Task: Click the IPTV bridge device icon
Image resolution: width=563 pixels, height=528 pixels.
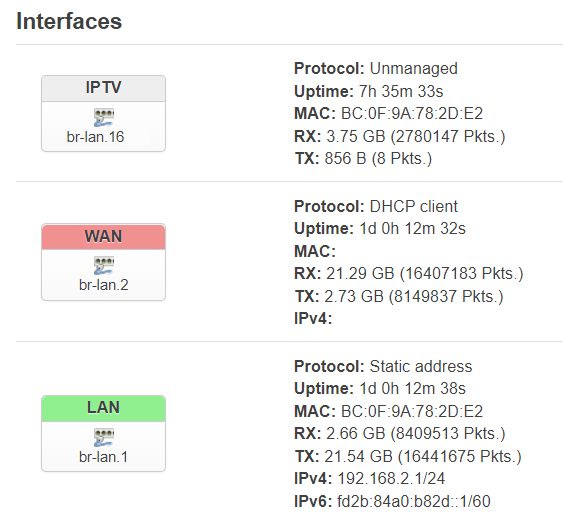Action: point(104,117)
